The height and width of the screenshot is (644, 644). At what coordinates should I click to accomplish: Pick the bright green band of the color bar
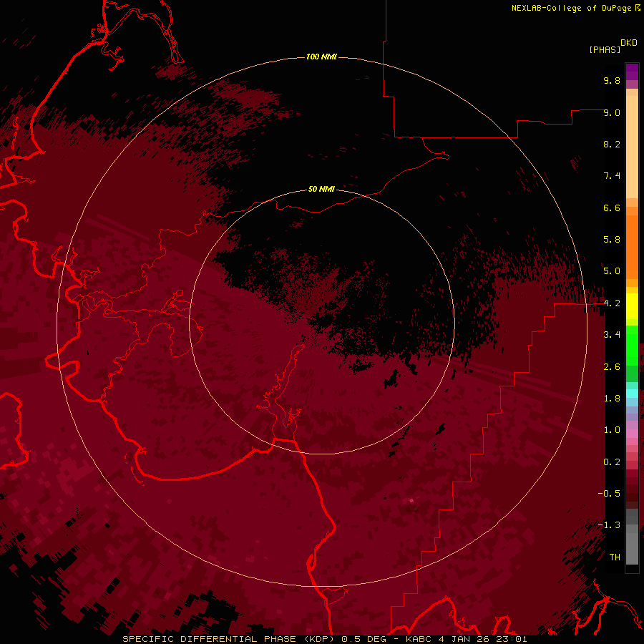632,345
